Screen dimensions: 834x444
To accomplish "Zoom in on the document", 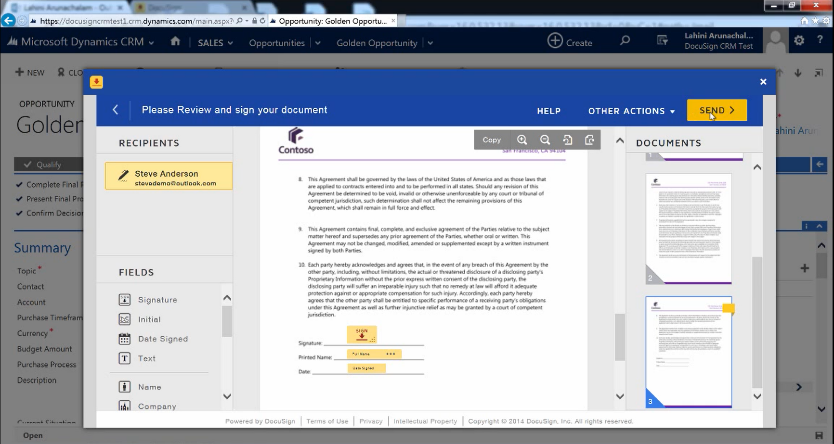I will pyautogui.click(x=522, y=140).
